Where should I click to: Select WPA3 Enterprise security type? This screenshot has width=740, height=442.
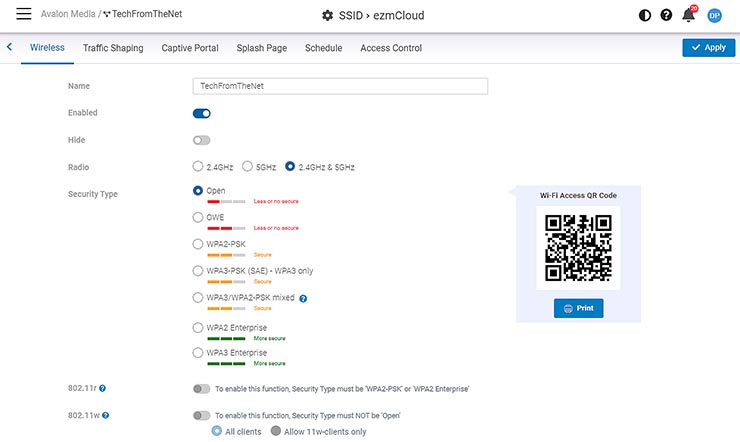pos(198,353)
